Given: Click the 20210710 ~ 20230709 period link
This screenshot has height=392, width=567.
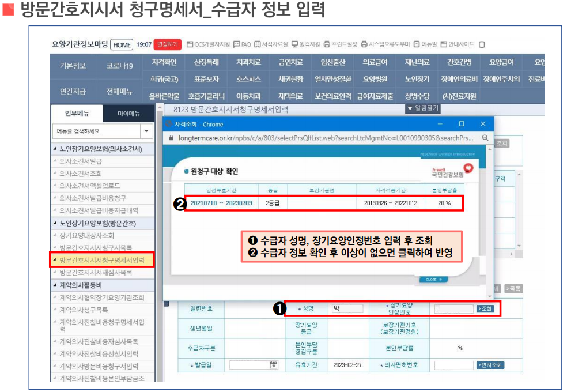Looking at the screenshot, I should (x=221, y=203).
